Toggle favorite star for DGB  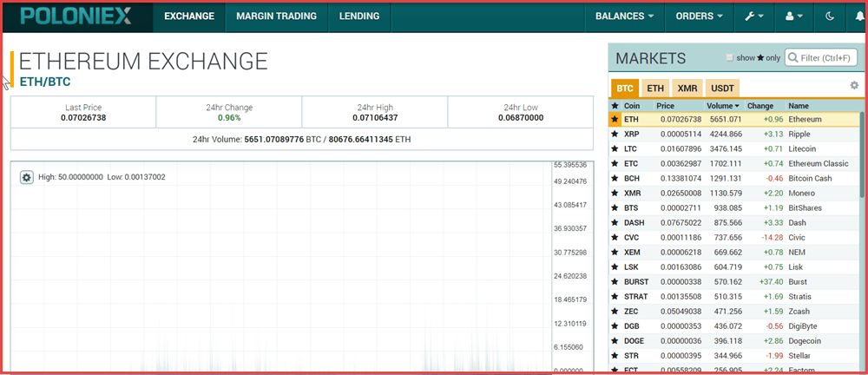pos(614,326)
